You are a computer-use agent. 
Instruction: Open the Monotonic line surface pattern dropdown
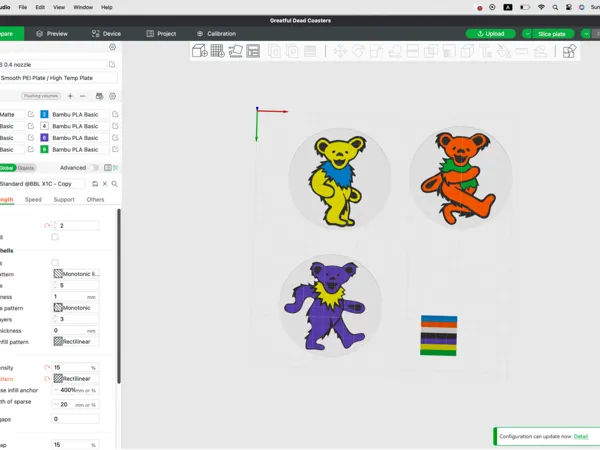[x=76, y=274]
